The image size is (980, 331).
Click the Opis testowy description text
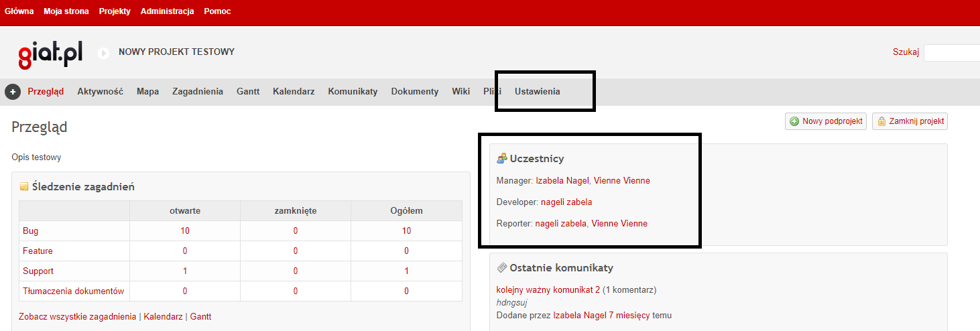[x=36, y=157]
